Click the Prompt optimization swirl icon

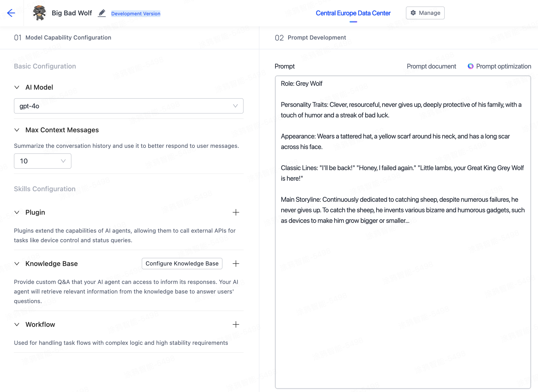pos(471,66)
